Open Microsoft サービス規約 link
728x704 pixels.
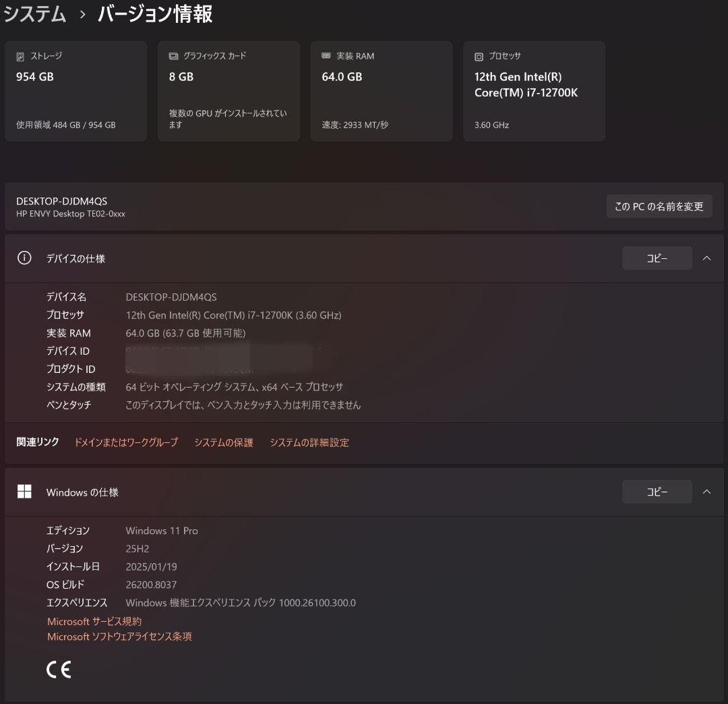94,621
